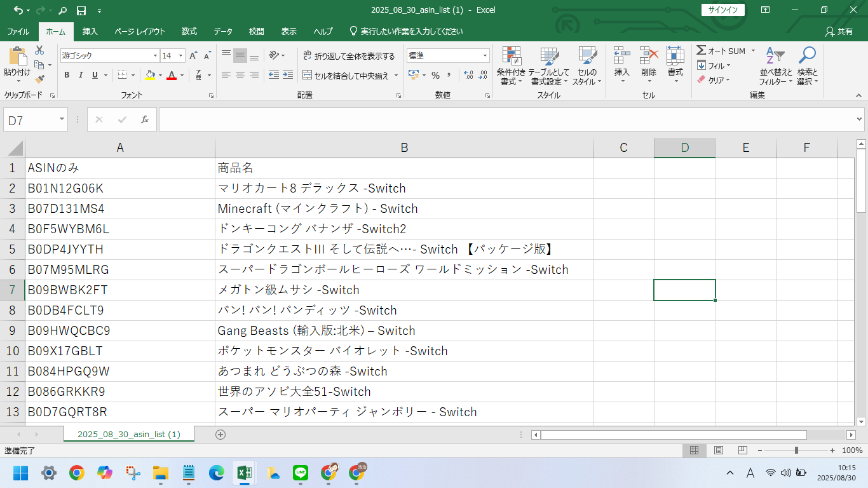Click the large Paste (貼り付け) icon

click(x=17, y=57)
